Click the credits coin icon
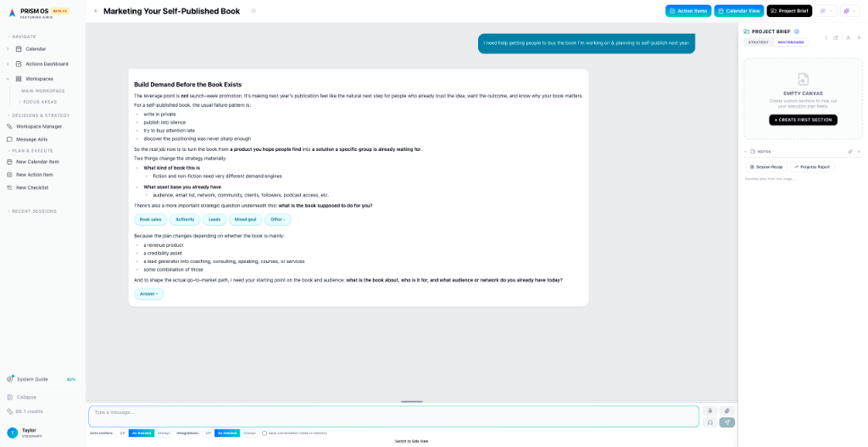 click(x=10, y=411)
